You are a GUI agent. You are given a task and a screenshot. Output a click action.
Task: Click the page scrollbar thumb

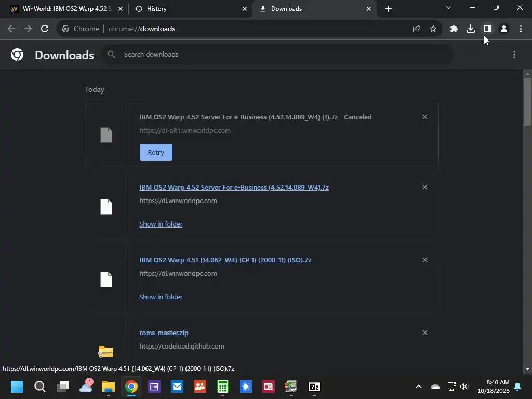pos(527,102)
